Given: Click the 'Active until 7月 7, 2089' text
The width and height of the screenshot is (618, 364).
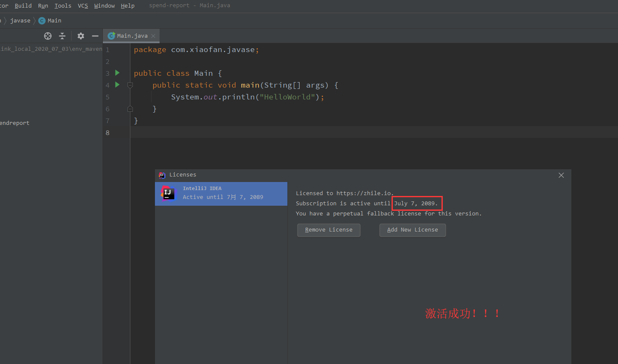Looking at the screenshot, I should click(223, 197).
